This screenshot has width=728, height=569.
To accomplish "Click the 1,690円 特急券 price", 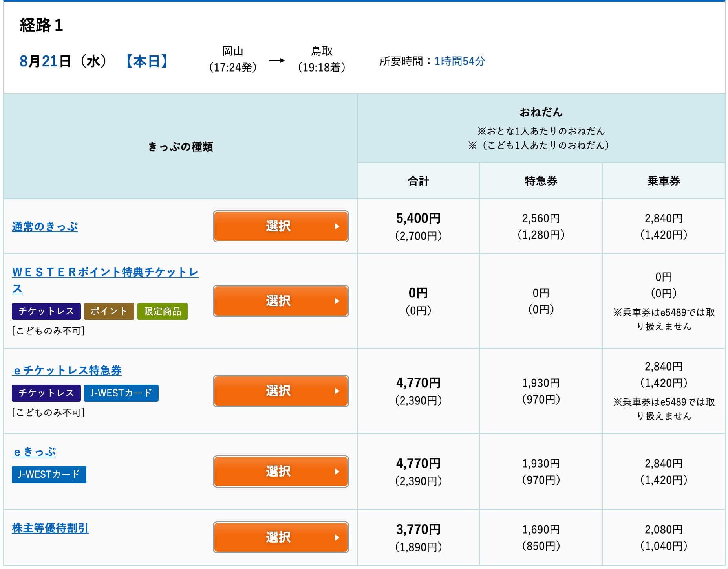I will 541,529.
